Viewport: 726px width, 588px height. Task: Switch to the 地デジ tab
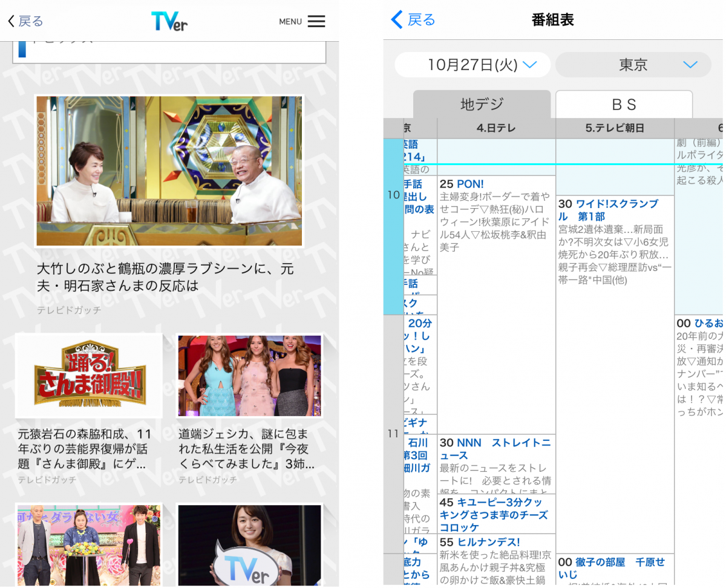[x=482, y=104]
